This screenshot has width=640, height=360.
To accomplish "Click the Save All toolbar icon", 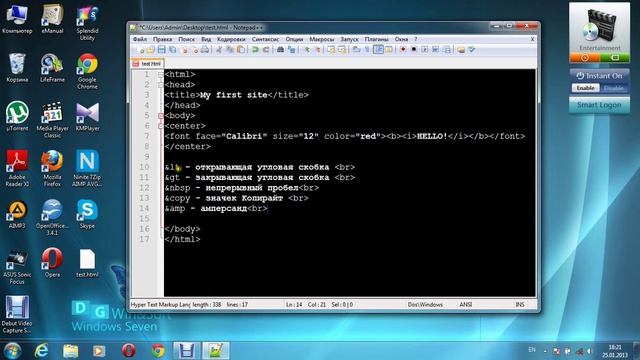I will coord(172,49).
